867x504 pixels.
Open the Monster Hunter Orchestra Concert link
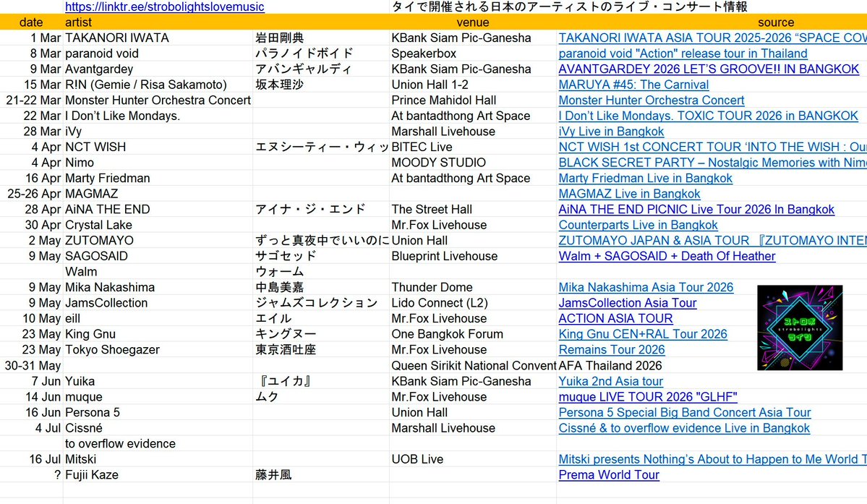(x=651, y=100)
